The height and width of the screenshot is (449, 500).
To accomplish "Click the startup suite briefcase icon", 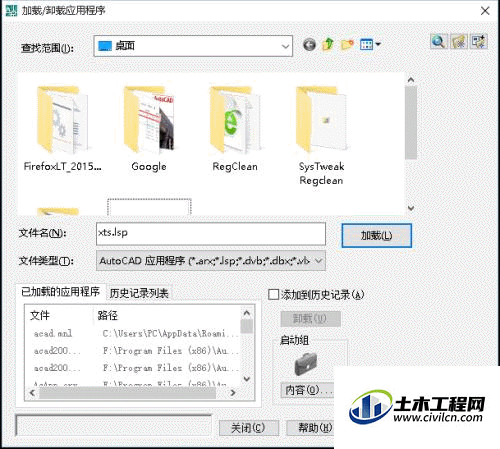I will (306, 364).
